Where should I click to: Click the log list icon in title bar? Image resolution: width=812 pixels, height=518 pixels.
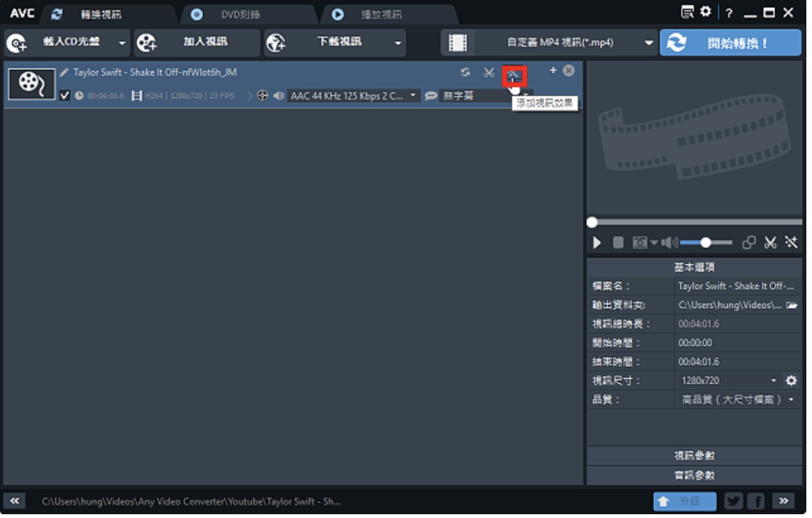point(688,12)
